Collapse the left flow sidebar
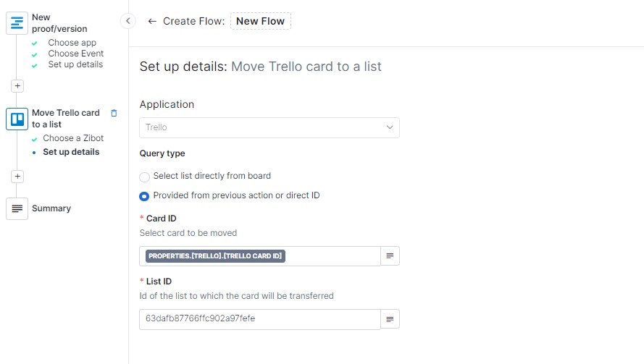The width and height of the screenshot is (644, 364). (128, 21)
